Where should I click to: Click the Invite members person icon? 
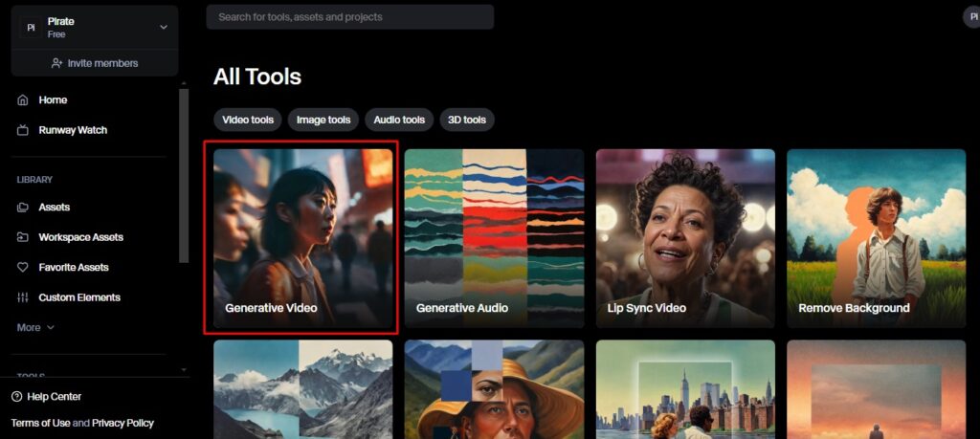(x=56, y=63)
